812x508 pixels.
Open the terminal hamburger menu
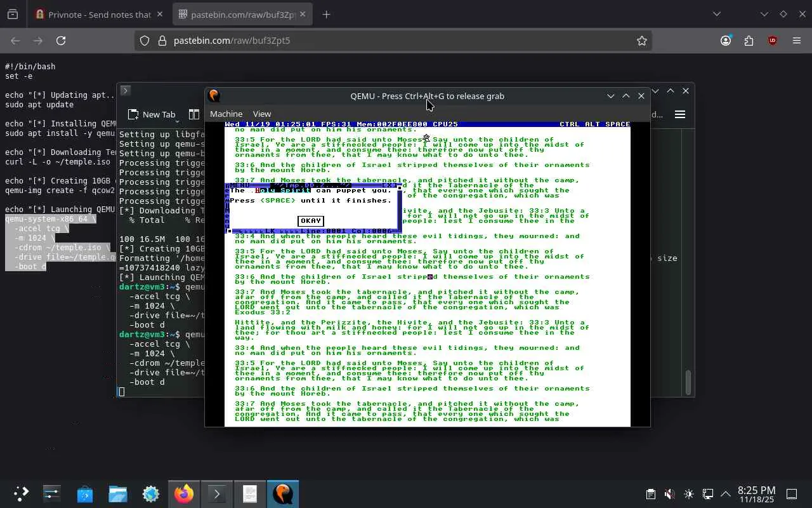680,114
